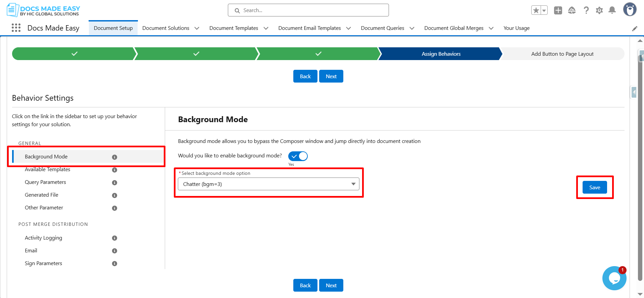Open the chat bubble widget

click(614, 278)
